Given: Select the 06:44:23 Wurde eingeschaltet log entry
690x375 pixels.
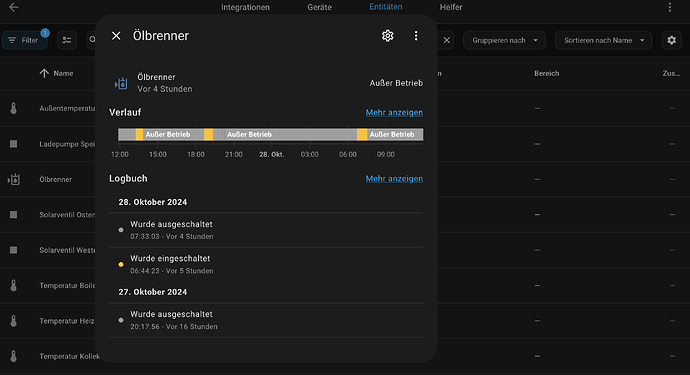Looking at the screenshot, I should 266,265.
